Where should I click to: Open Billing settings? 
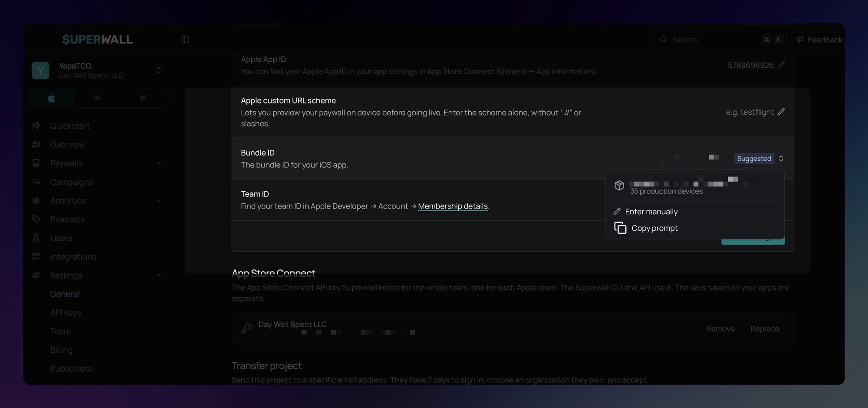[x=61, y=350]
